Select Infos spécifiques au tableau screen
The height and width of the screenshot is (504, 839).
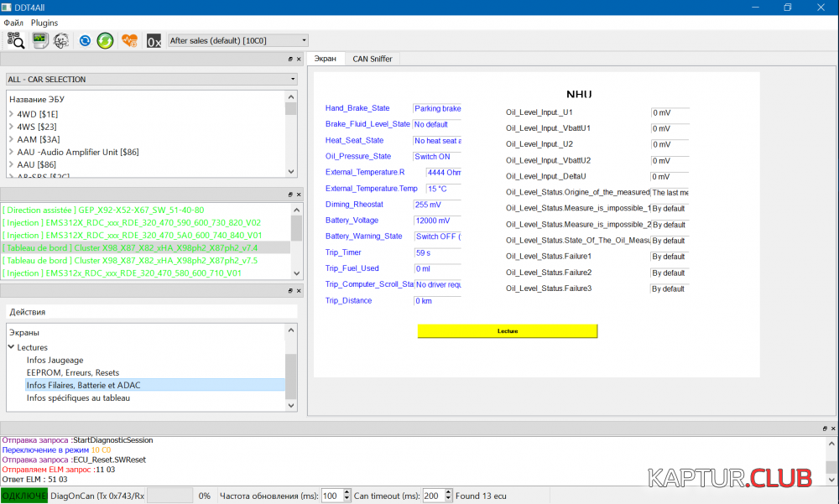point(78,398)
